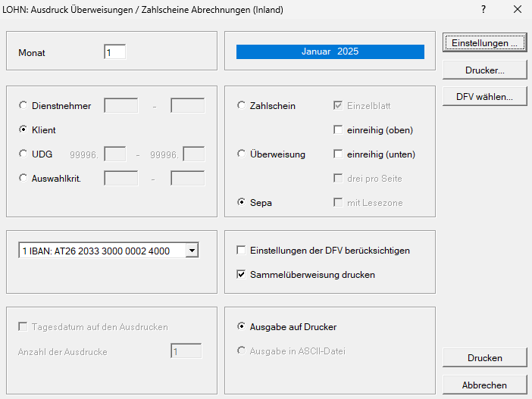Open the Einstellungen settings dialog
Screen dimensions: 532x399
pyautogui.click(x=484, y=43)
